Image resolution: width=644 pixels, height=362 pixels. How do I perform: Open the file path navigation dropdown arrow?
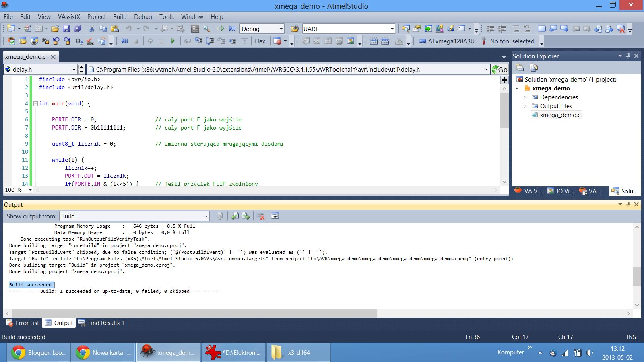[486, 70]
